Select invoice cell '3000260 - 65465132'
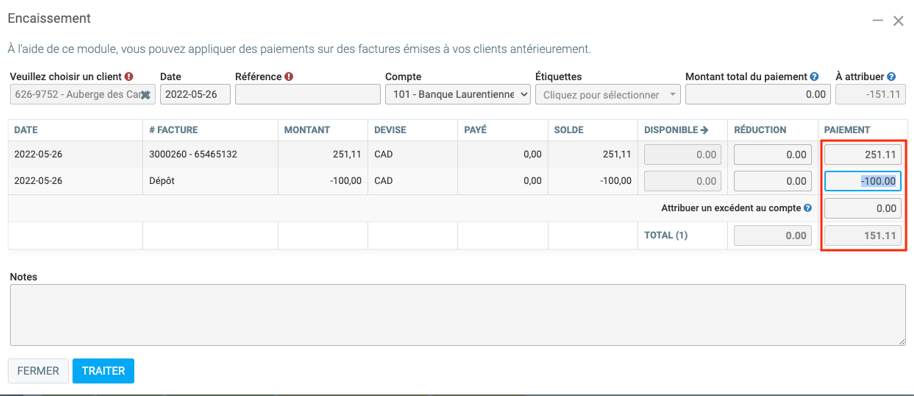914x396 pixels. (x=193, y=155)
